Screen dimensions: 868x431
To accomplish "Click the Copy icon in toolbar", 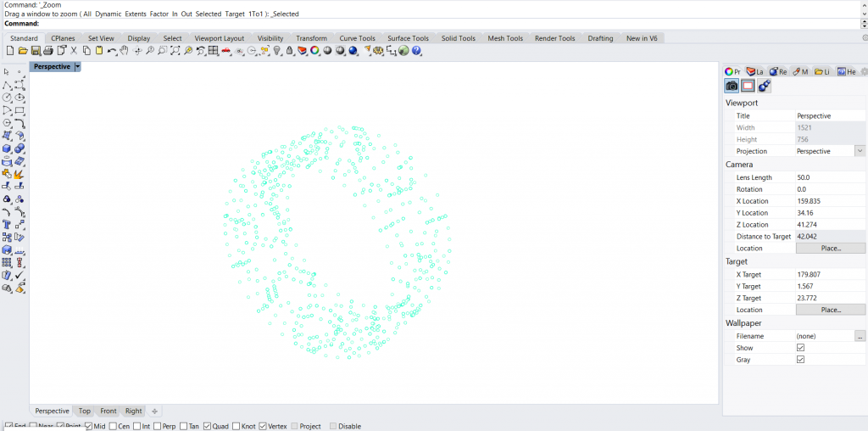I will coord(87,50).
